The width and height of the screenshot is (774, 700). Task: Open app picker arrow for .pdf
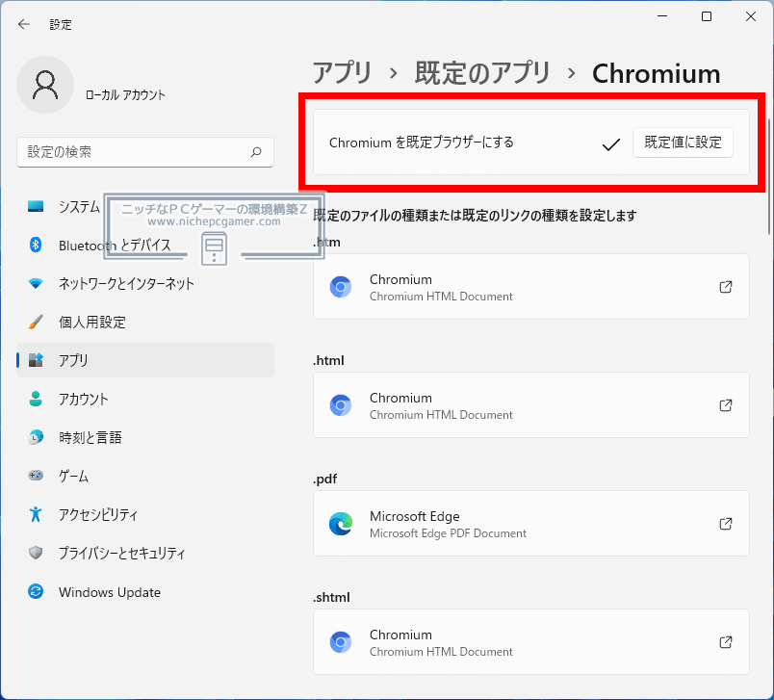point(726,524)
